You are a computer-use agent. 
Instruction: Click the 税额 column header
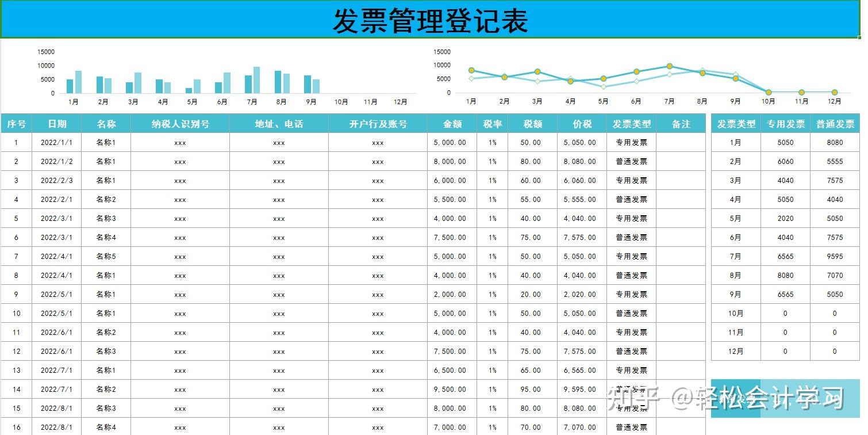pos(532,124)
